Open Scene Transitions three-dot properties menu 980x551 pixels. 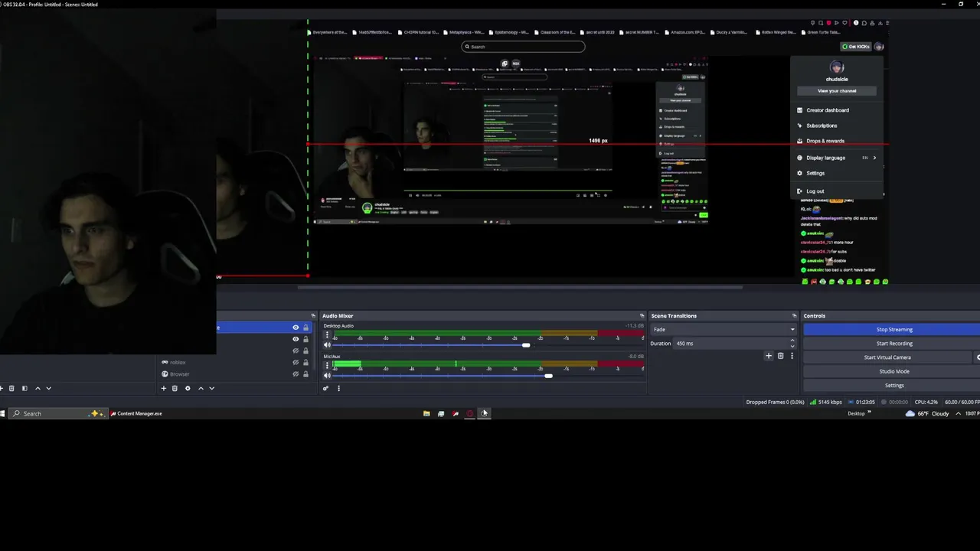(x=792, y=356)
